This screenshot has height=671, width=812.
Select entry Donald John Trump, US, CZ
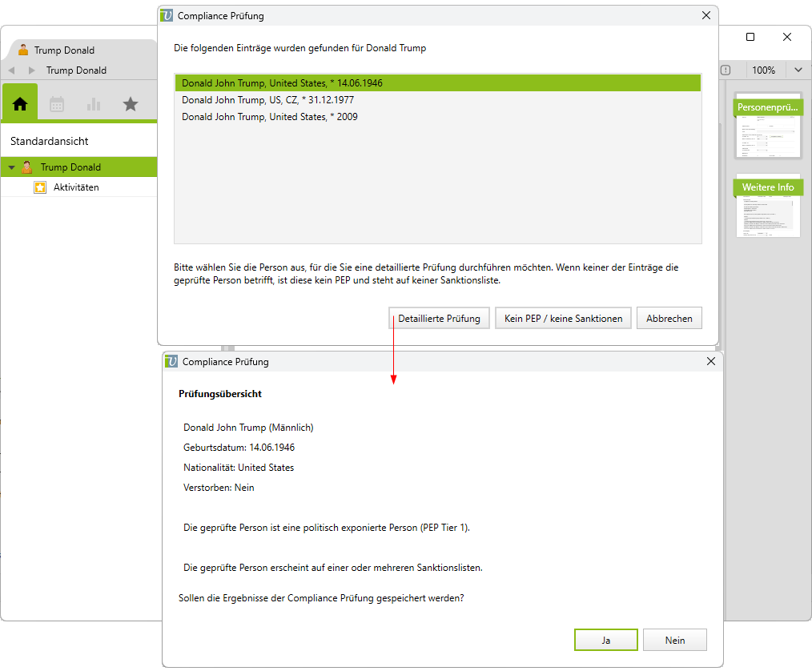(438, 100)
